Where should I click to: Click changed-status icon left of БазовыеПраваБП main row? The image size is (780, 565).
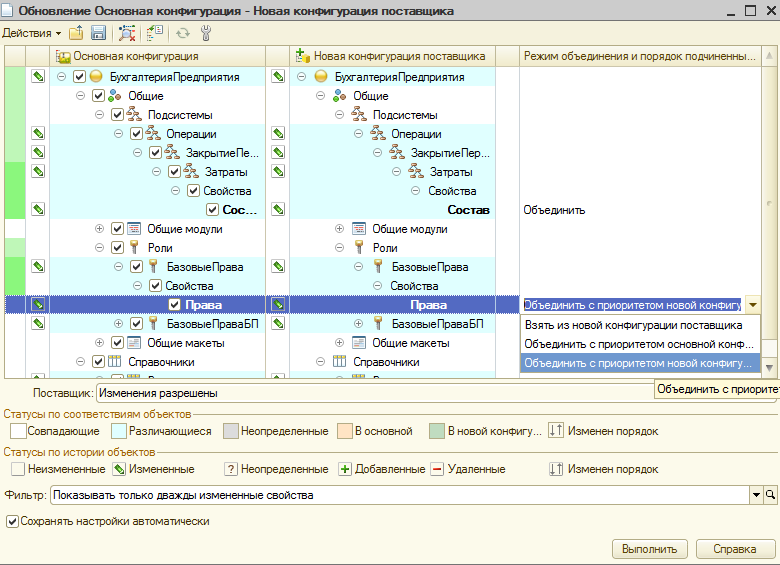(38, 324)
